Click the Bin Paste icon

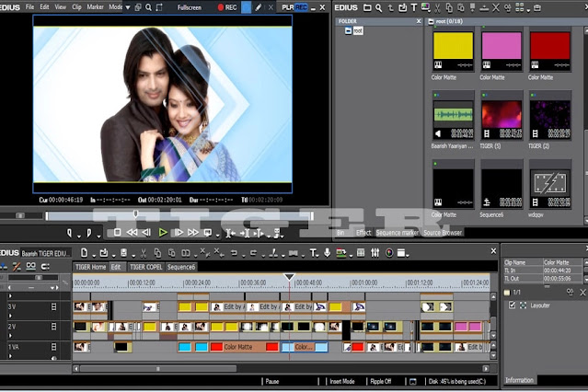(x=460, y=7)
